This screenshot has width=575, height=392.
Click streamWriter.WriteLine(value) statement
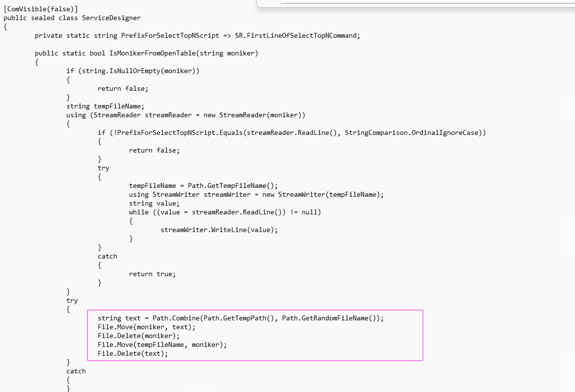click(219, 230)
